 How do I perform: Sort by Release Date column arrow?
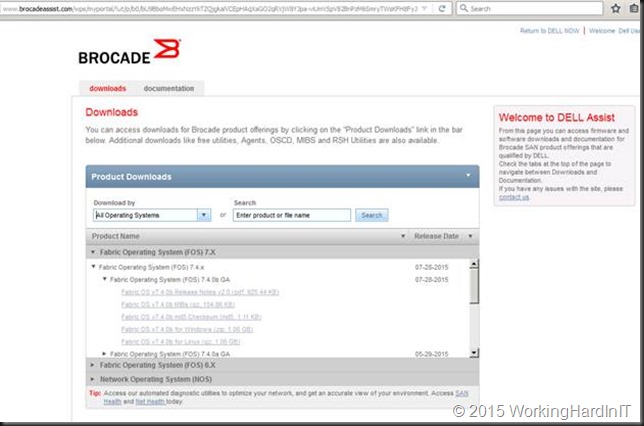click(470, 236)
